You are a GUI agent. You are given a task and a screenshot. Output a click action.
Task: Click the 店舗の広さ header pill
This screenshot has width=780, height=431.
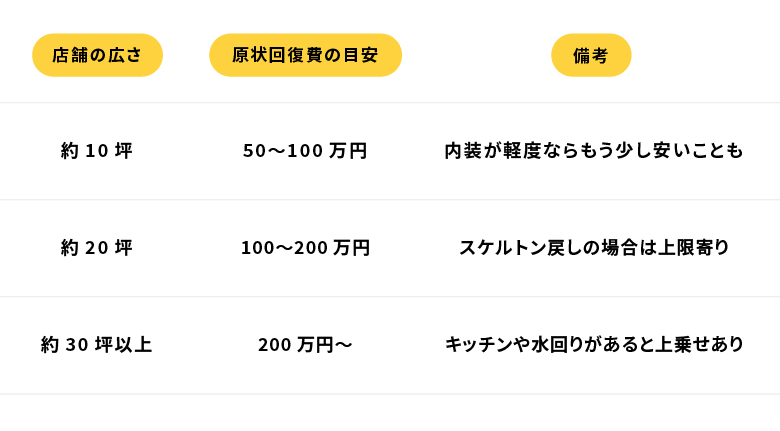point(97,55)
